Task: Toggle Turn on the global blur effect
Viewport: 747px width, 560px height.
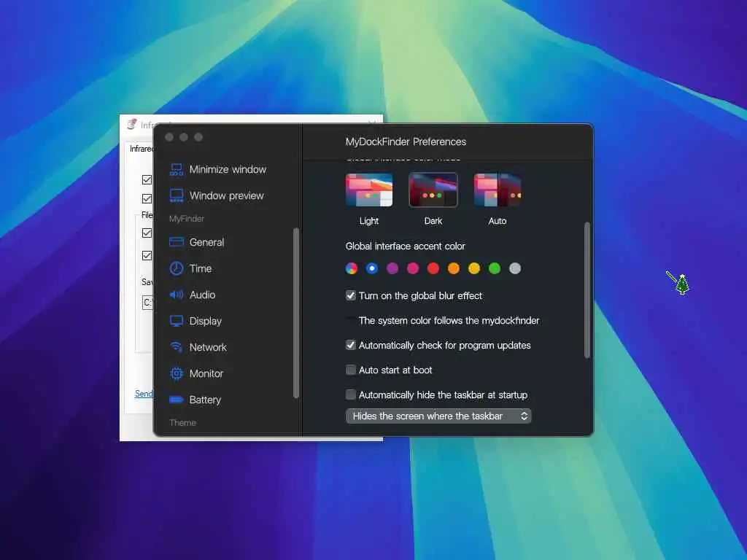Action: [351, 296]
